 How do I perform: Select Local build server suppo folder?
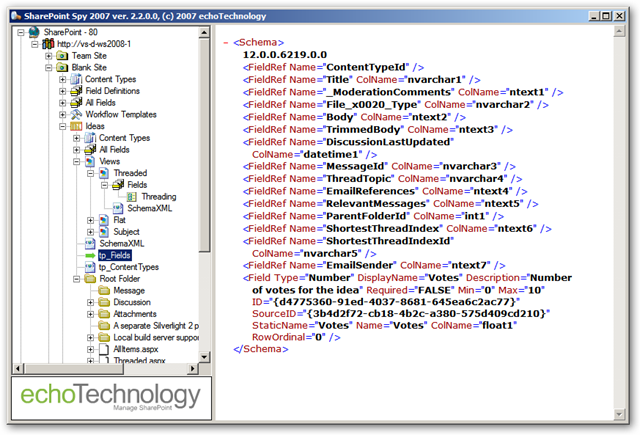tap(156, 337)
